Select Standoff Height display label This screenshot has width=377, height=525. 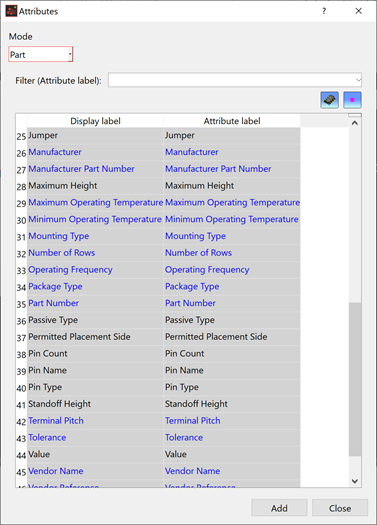95,404
